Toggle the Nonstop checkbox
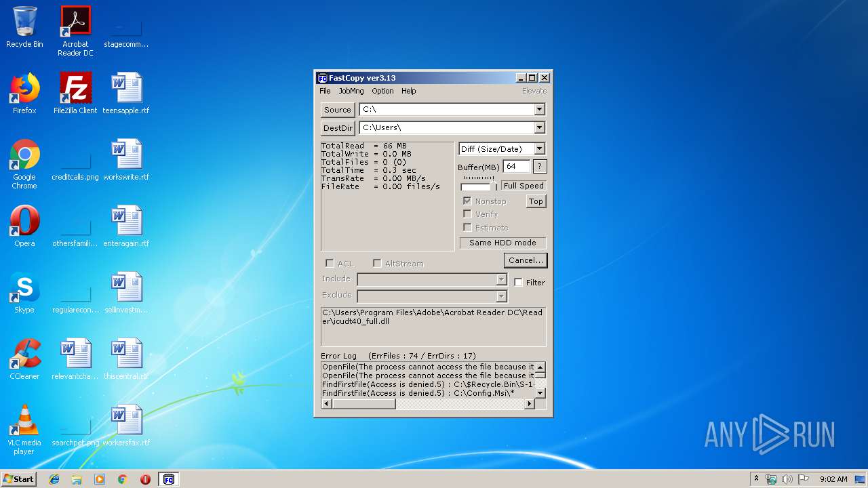Screen dimensions: 868x488 click(467, 201)
